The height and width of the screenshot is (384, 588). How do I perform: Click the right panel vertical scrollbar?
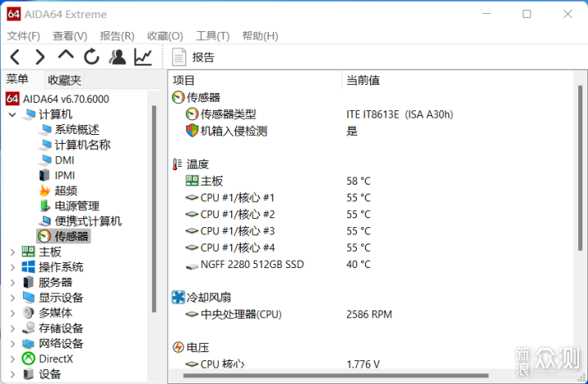click(x=580, y=167)
